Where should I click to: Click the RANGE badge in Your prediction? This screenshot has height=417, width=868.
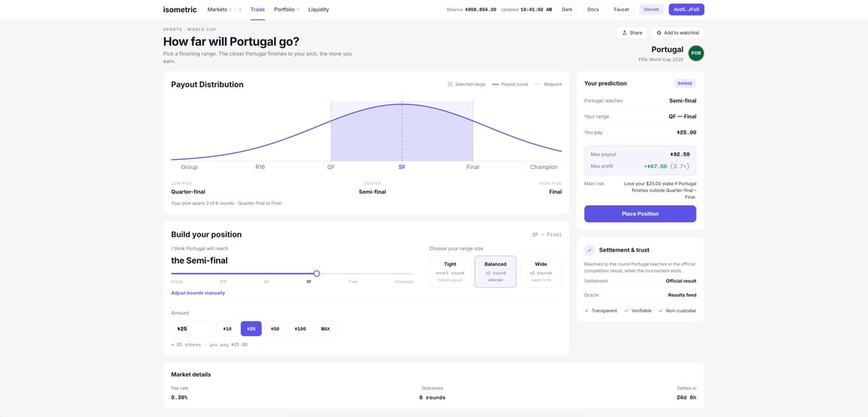(x=685, y=83)
